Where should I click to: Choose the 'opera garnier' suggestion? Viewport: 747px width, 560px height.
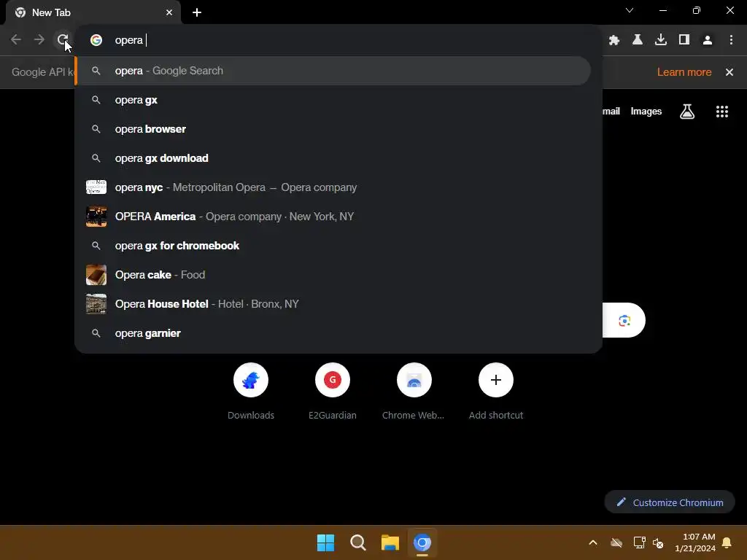[x=333, y=333]
